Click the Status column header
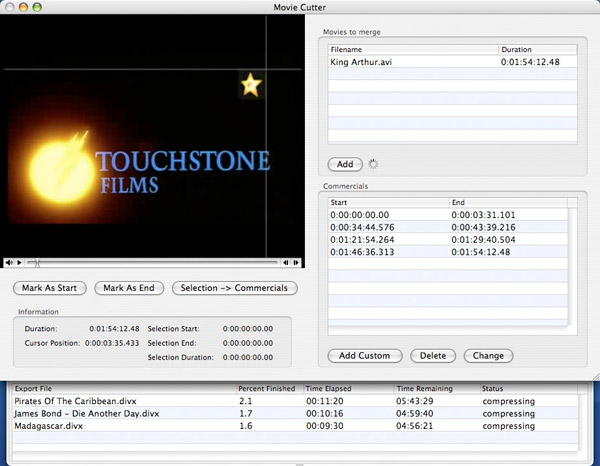 tap(529, 389)
